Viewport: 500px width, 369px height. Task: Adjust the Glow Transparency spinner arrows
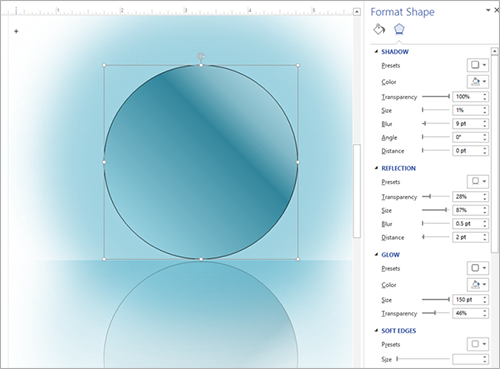point(485,313)
